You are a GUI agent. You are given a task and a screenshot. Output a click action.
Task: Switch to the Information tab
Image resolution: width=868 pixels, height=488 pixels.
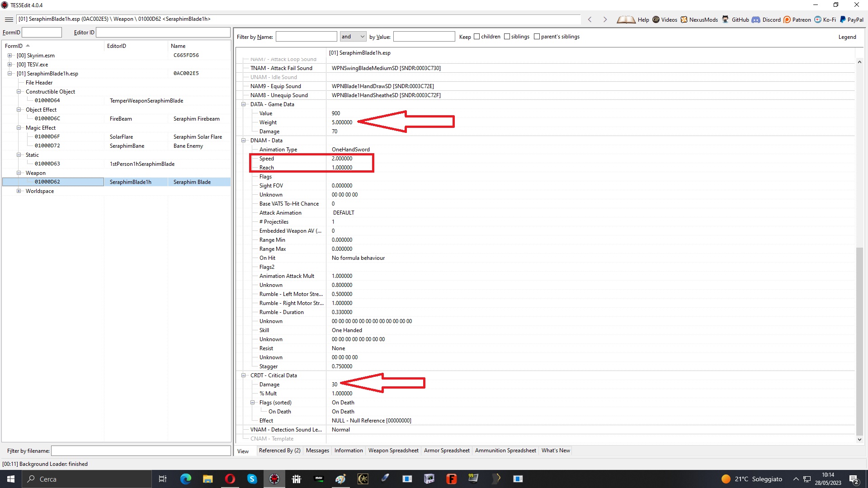pyautogui.click(x=349, y=450)
